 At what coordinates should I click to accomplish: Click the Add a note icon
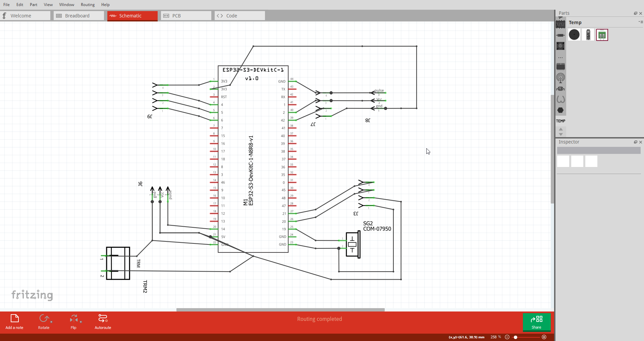point(14,318)
